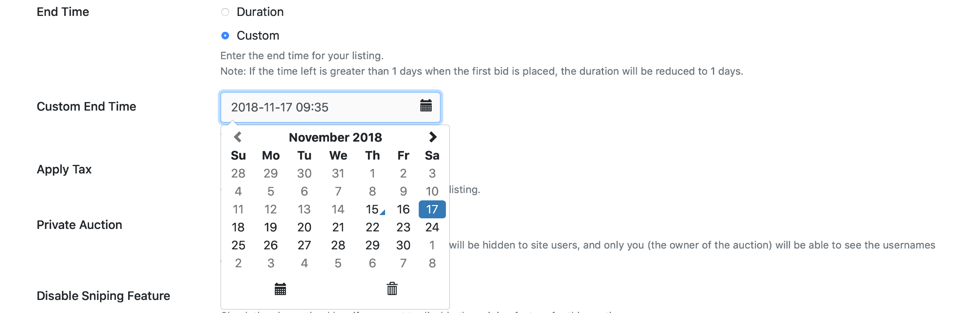
Task: Open month selection via November 2018 header
Action: click(x=335, y=138)
